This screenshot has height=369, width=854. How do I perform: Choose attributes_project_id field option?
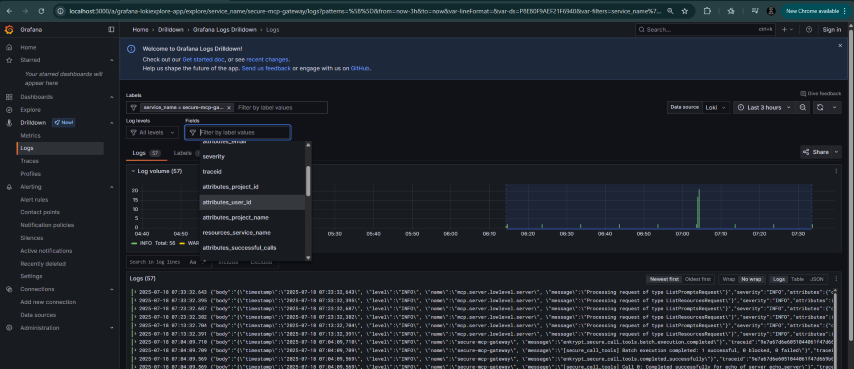253,187
